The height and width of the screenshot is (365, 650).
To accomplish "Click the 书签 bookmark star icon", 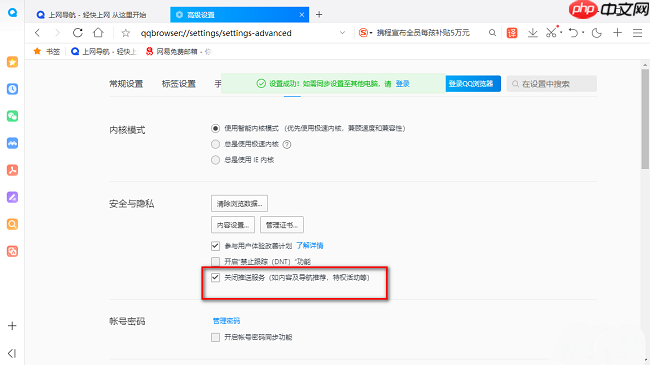I will [x=37, y=51].
